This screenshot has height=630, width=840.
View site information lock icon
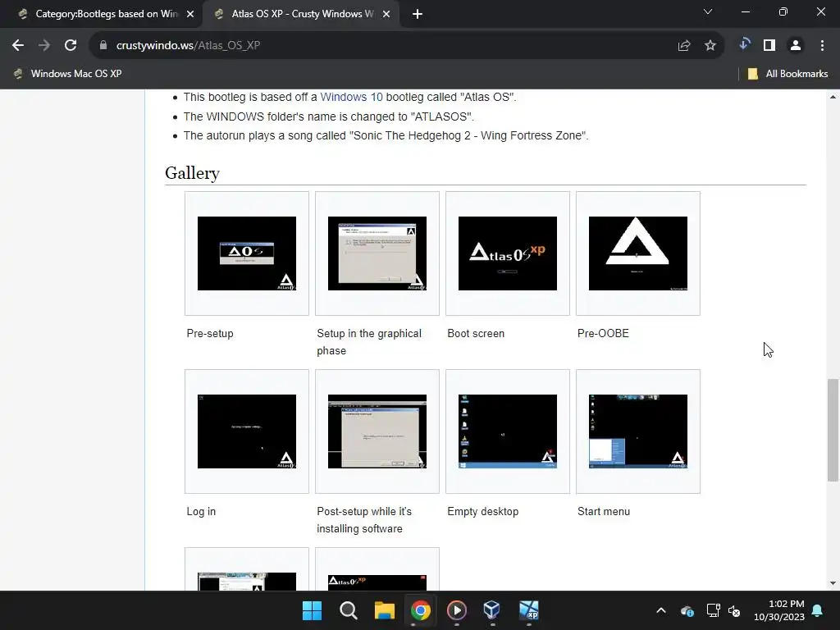pyautogui.click(x=103, y=46)
